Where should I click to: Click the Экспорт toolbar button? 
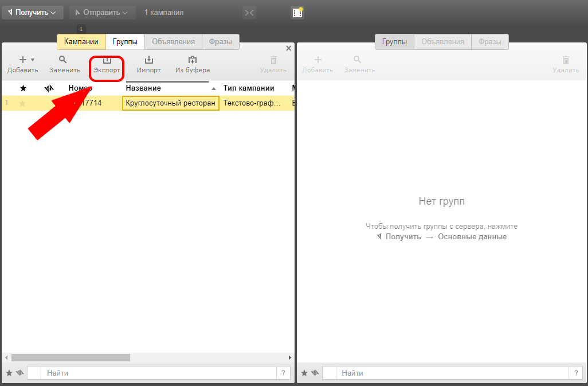point(107,64)
